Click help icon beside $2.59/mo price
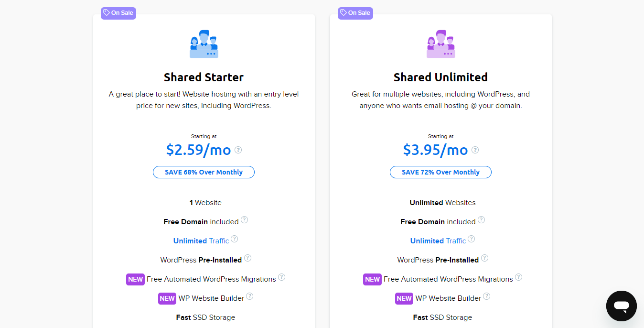 [x=238, y=150]
